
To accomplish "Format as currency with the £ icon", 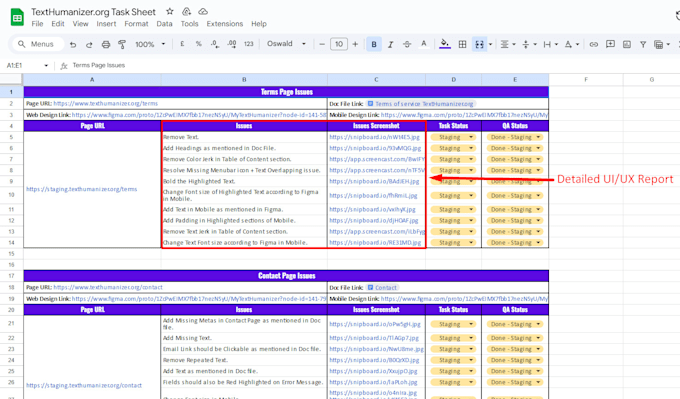I will [182, 44].
